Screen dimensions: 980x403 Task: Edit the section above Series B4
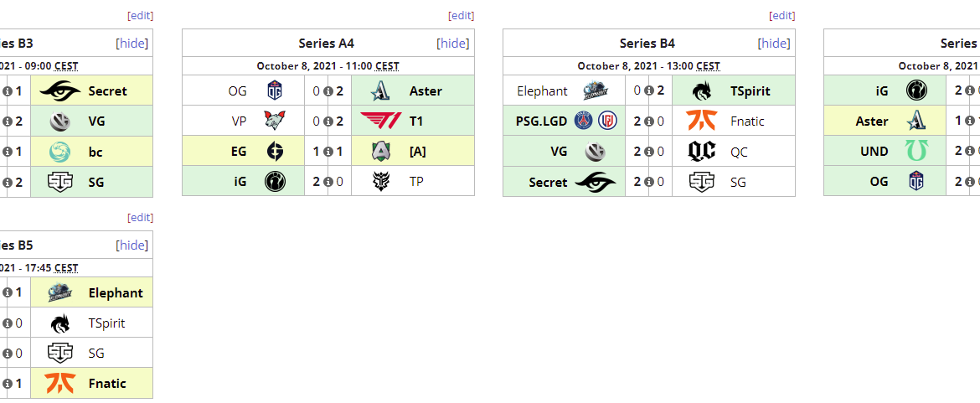click(781, 15)
